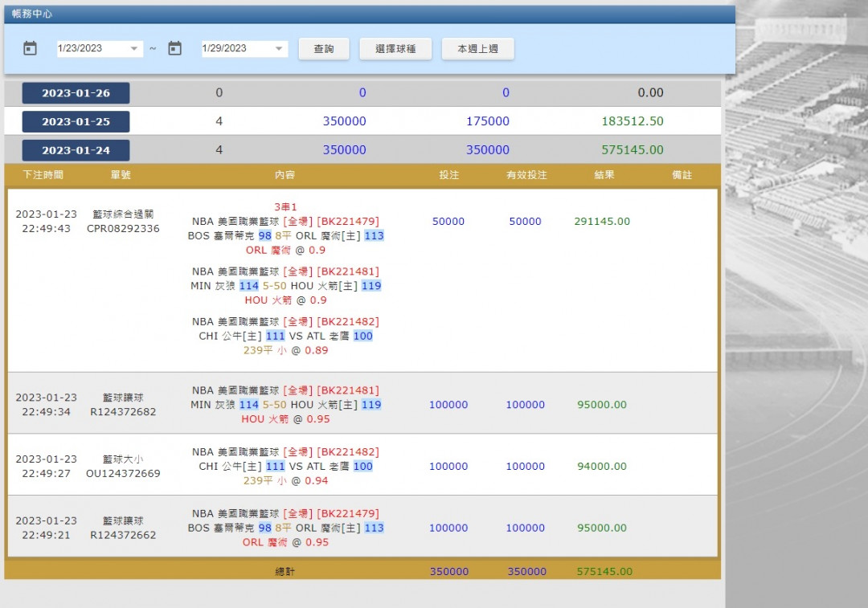Click the 選擇球種 button
This screenshot has width=868, height=608.
coord(395,49)
